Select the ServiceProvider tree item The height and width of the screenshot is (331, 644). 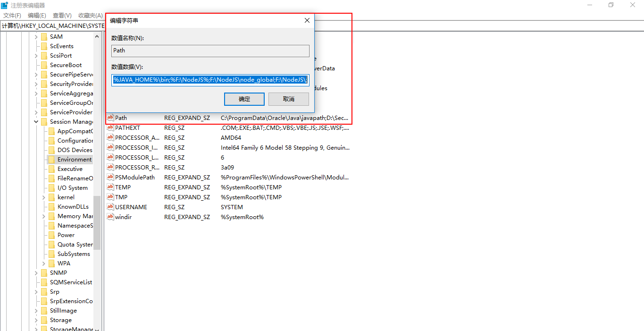pyautogui.click(x=71, y=112)
